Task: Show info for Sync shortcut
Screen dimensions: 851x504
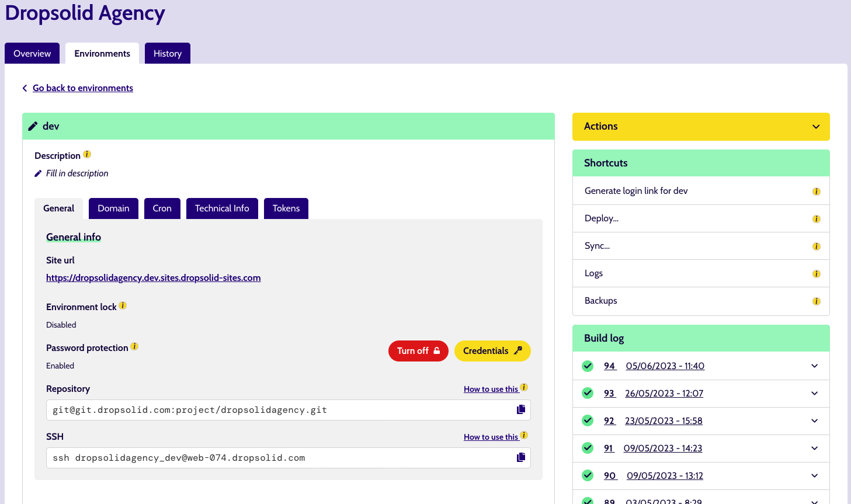Action: (817, 246)
